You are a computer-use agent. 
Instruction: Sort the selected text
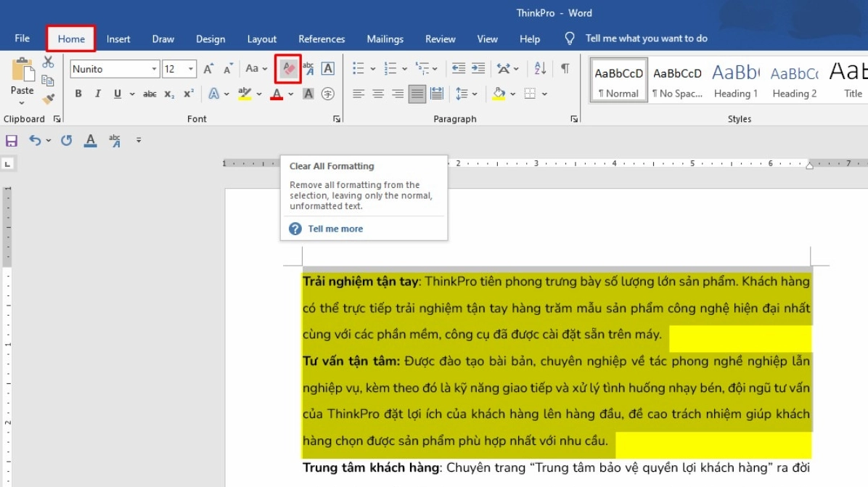[540, 69]
